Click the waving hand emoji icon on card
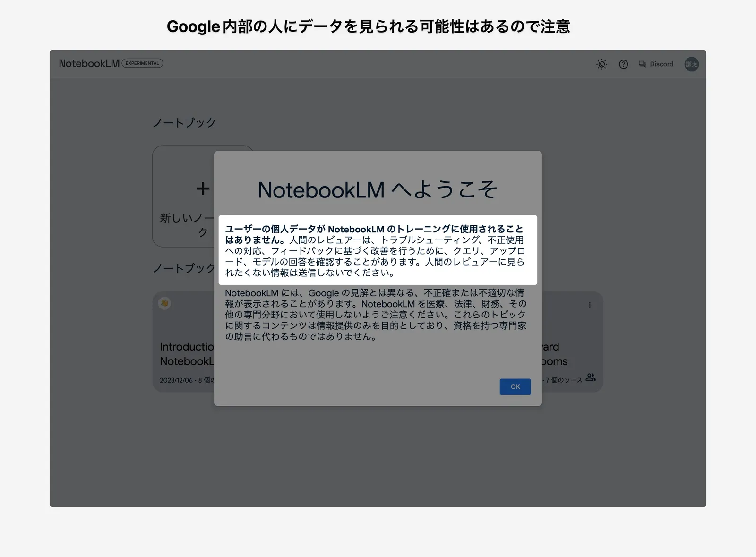Viewport: 756px width, 557px height. [164, 303]
